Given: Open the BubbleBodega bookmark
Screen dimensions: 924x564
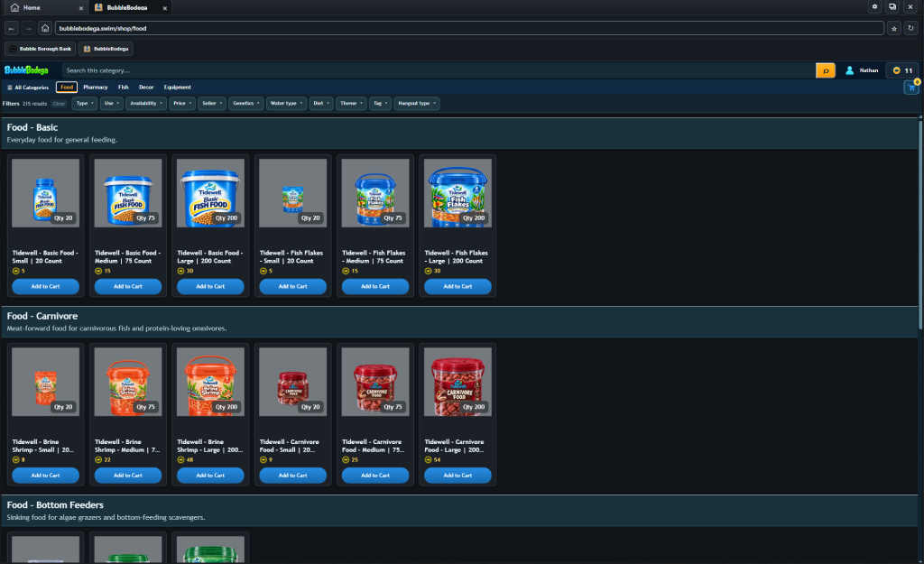Looking at the screenshot, I should [106, 49].
